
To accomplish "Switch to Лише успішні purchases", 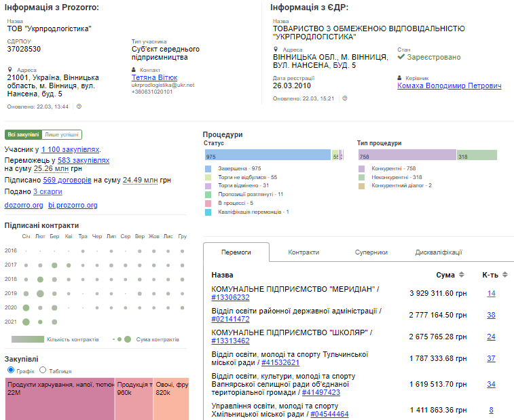I will coord(62,134).
